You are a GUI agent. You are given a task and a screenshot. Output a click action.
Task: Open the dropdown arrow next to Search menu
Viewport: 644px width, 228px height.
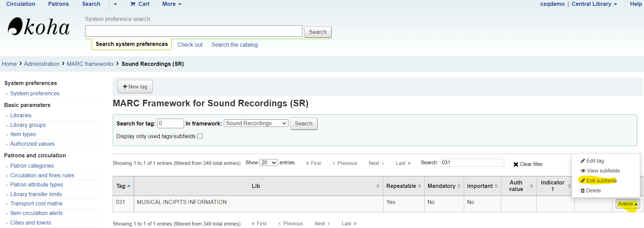(115, 4)
